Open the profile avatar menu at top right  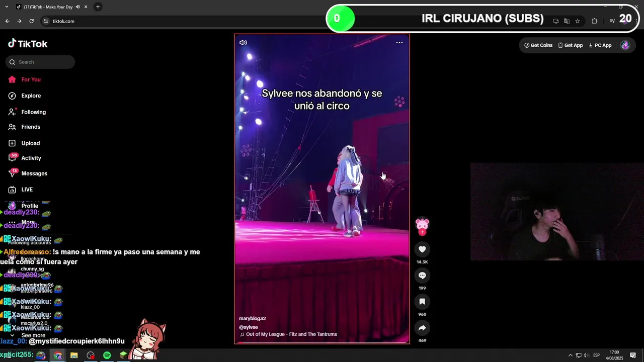coord(625,45)
